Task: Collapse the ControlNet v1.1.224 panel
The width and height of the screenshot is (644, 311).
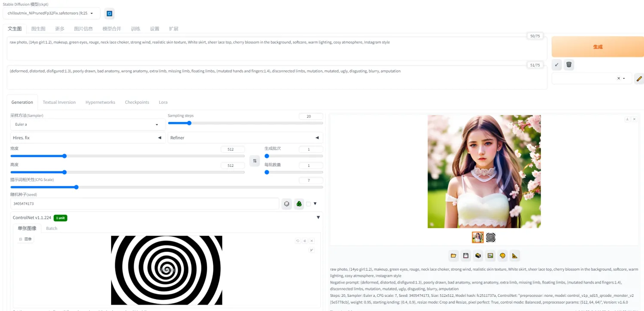Action: [x=318, y=217]
